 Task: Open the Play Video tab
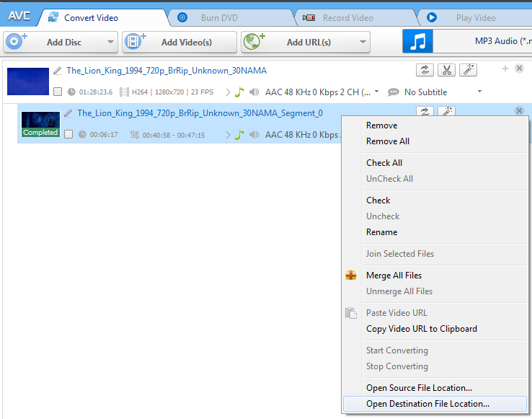(475, 17)
